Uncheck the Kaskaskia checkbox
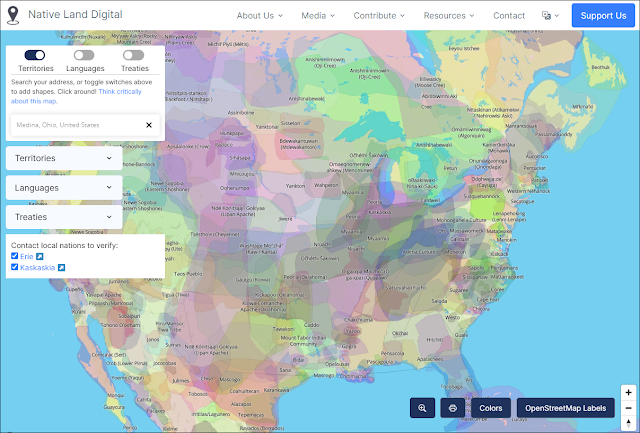Screen dimensions: 640x433 tap(15, 267)
